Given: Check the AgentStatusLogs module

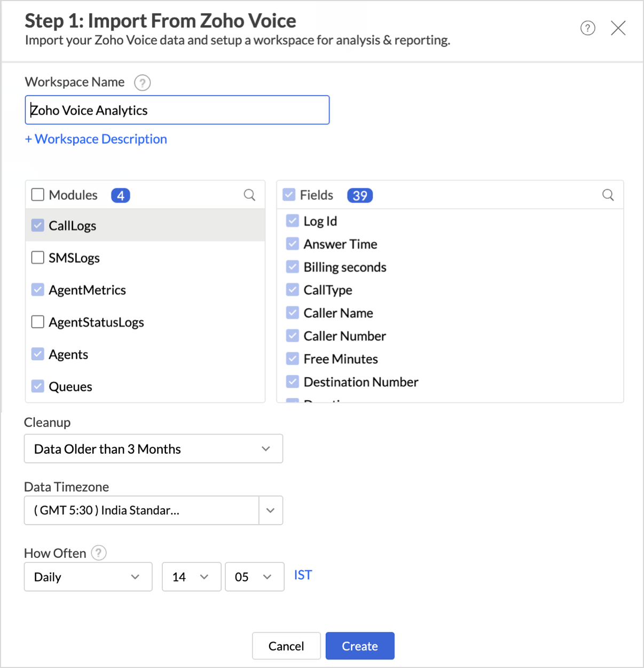Looking at the screenshot, I should point(38,322).
